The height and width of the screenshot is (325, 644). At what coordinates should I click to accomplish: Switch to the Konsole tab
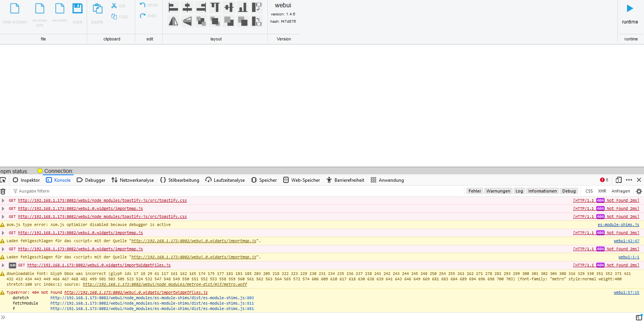click(59, 180)
